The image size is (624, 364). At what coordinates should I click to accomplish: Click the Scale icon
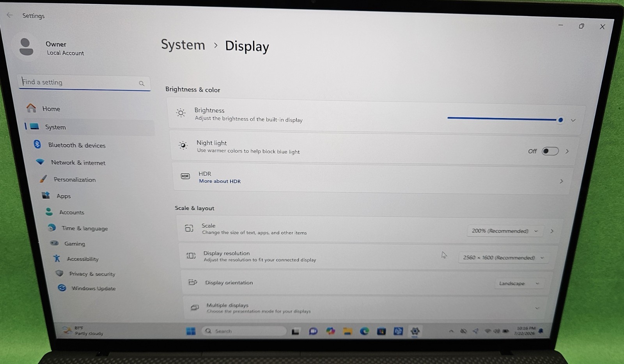coord(189,228)
